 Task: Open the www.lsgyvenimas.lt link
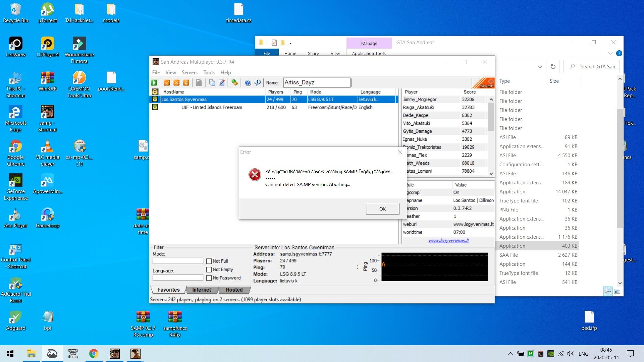448,241
